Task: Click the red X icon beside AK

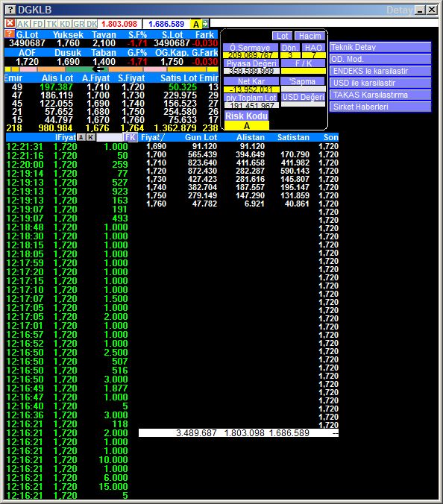Action: (x=10, y=23)
